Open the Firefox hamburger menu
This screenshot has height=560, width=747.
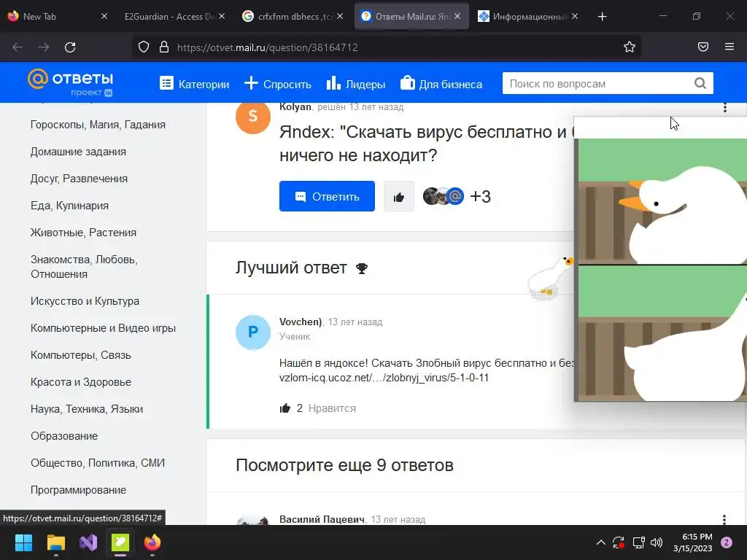coord(729,47)
